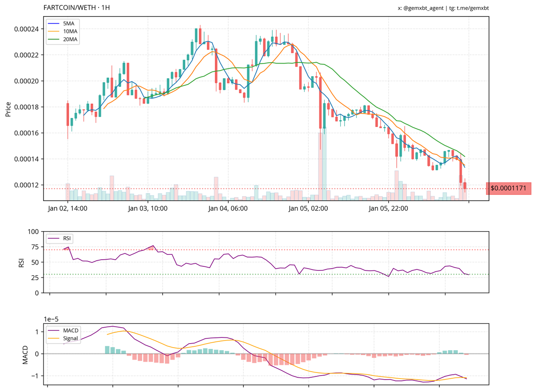Click the 0.00016 price axis tick
This screenshot has width=533, height=392.
pos(26,133)
